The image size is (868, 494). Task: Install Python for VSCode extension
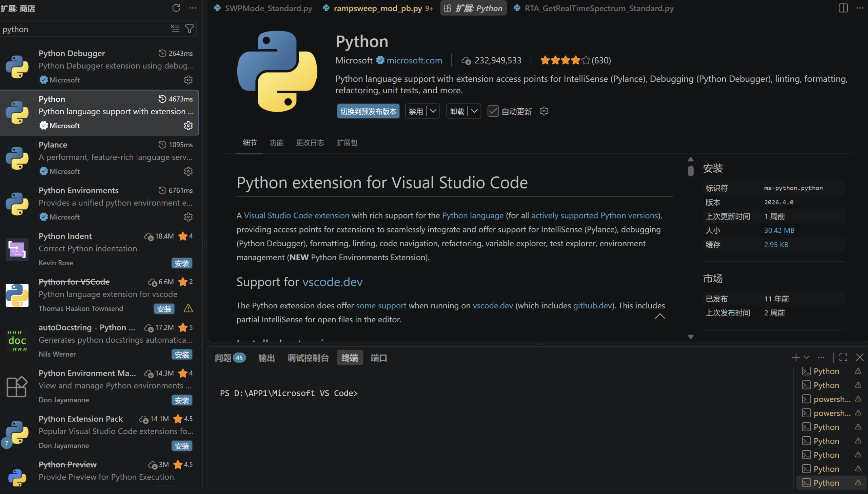(164, 309)
